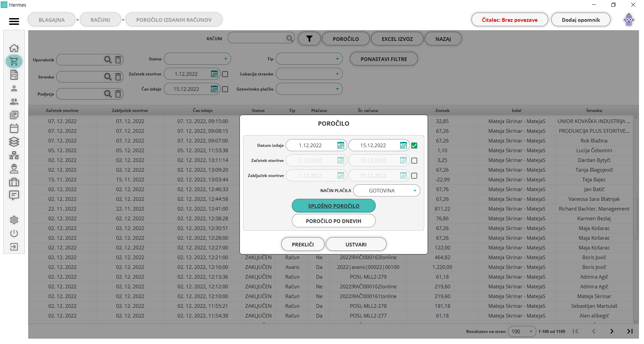The image size is (644, 344).
Task: Enable the Začetek storitve checkbox in dialog
Action: (414, 161)
